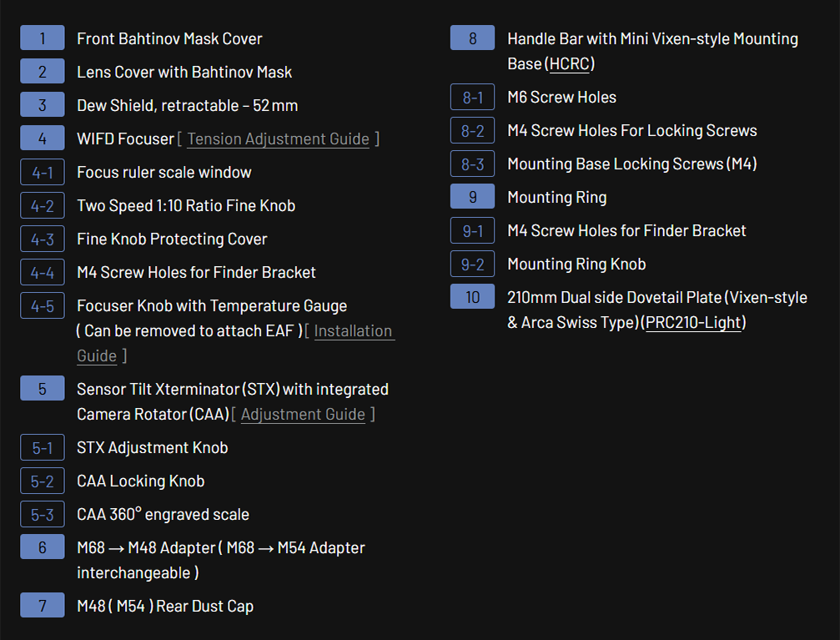Click the Lens Cover with Bahtinov Mask label
Image resolution: width=840 pixels, height=640 pixels.
(184, 72)
